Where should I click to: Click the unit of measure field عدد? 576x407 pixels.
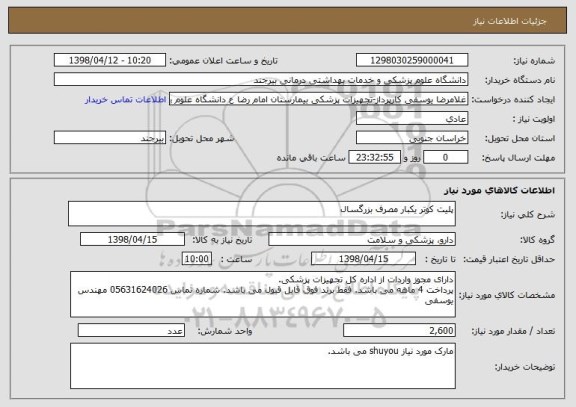pos(131,331)
